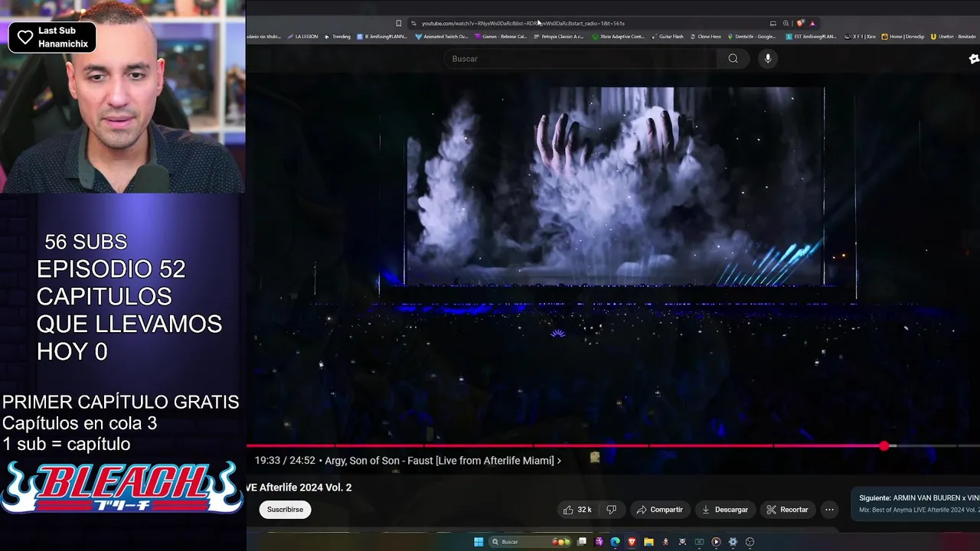Screen dimensions: 980x551
Task: Click the Buscar search field on YouTube
Action: 582,59
